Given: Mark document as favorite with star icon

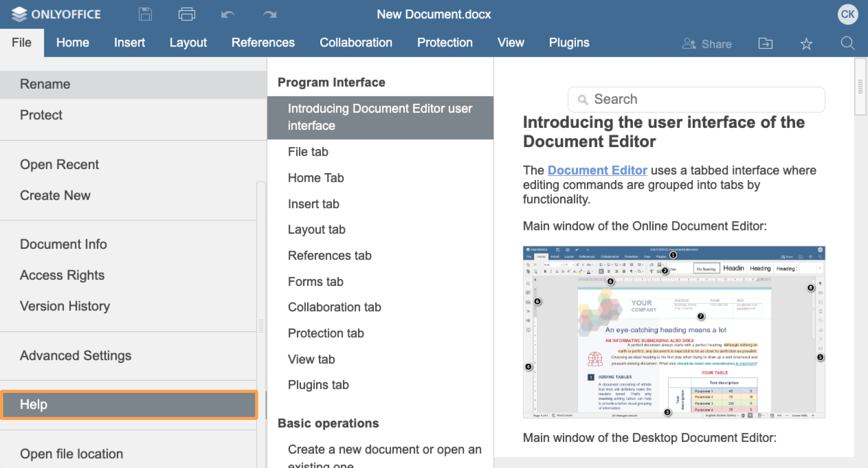Looking at the screenshot, I should point(806,44).
